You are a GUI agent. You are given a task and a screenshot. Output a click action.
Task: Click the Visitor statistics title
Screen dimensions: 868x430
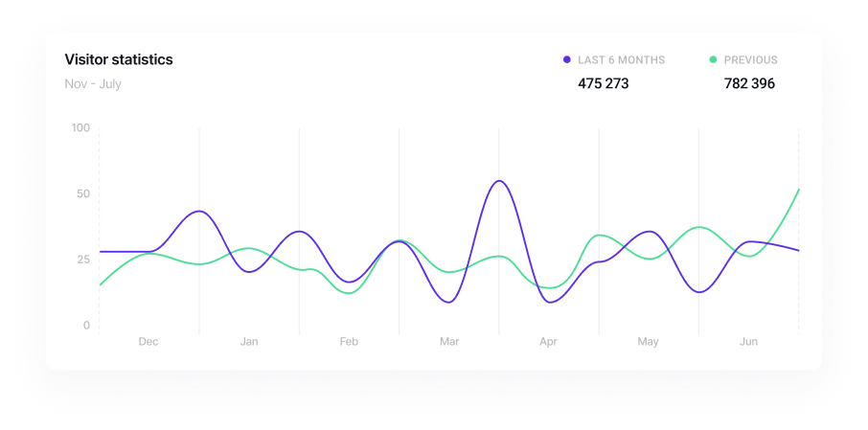pos(119,59)
